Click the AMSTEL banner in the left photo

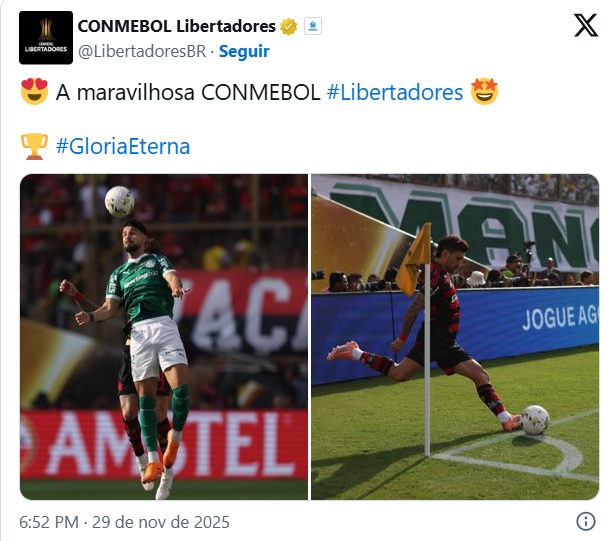pyautogui.click(x=164, y=444)
